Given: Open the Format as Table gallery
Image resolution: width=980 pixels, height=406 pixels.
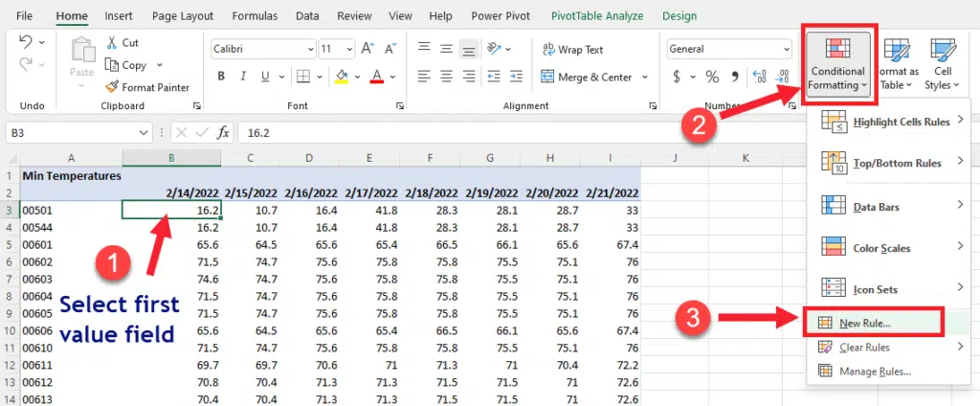Looking at the screenshot, I should coord(898,63).
